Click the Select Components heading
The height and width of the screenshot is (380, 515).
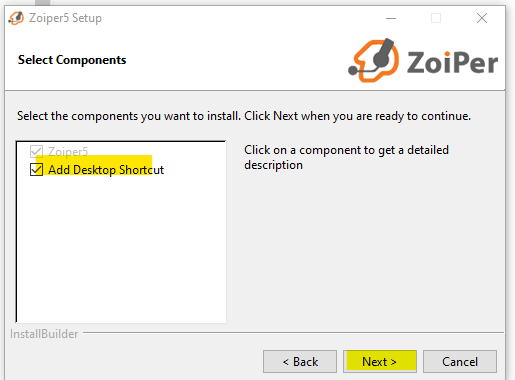tap(72, 60)
